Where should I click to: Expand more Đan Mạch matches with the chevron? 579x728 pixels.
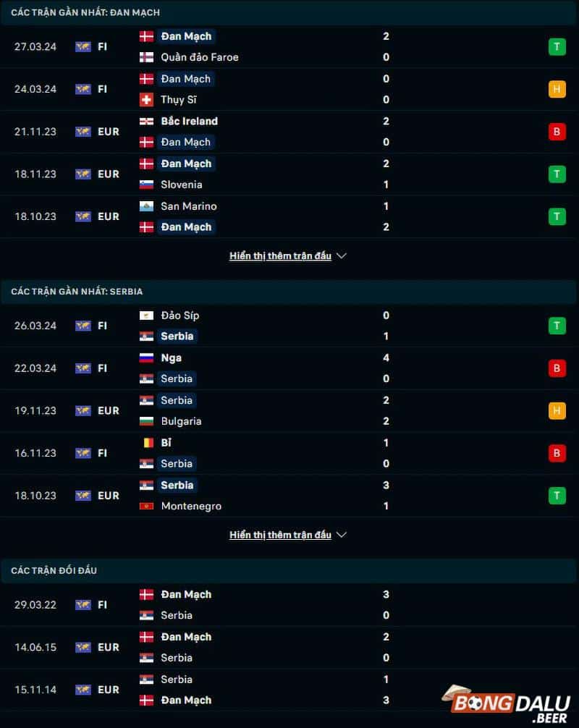[x=342, y=256]
